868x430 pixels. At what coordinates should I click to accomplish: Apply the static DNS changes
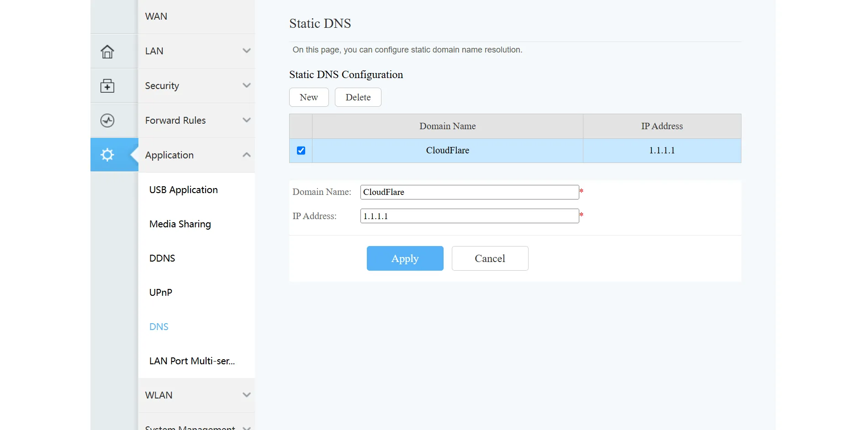click(x=405, y=258)
